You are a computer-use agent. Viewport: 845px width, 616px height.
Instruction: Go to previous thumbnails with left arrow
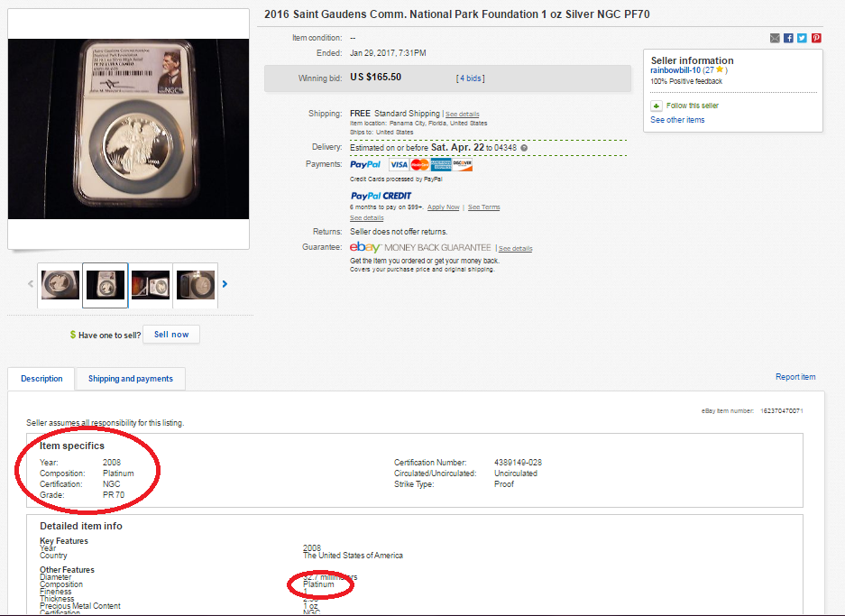tap(31, 284)
